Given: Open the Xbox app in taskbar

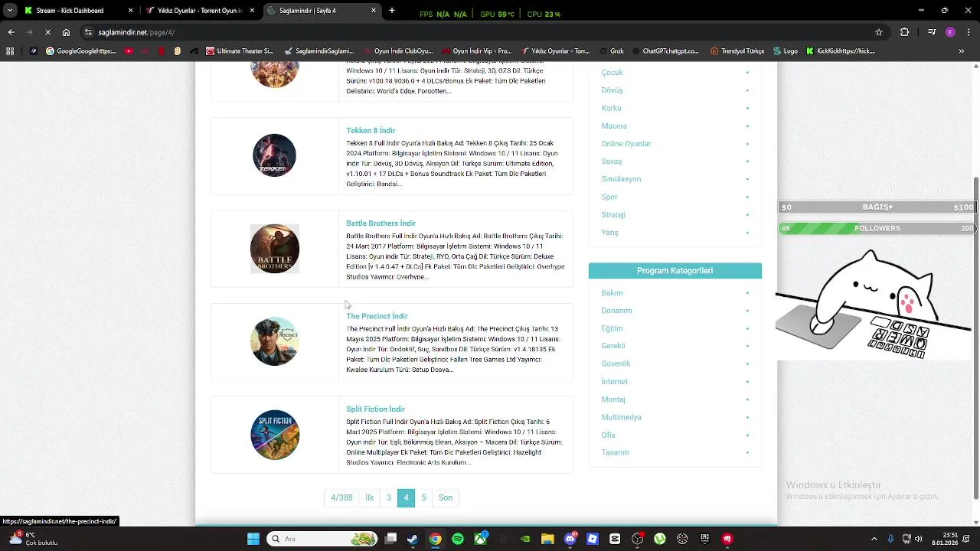Looking at the screenshot, I should click(x=480, y=539).
